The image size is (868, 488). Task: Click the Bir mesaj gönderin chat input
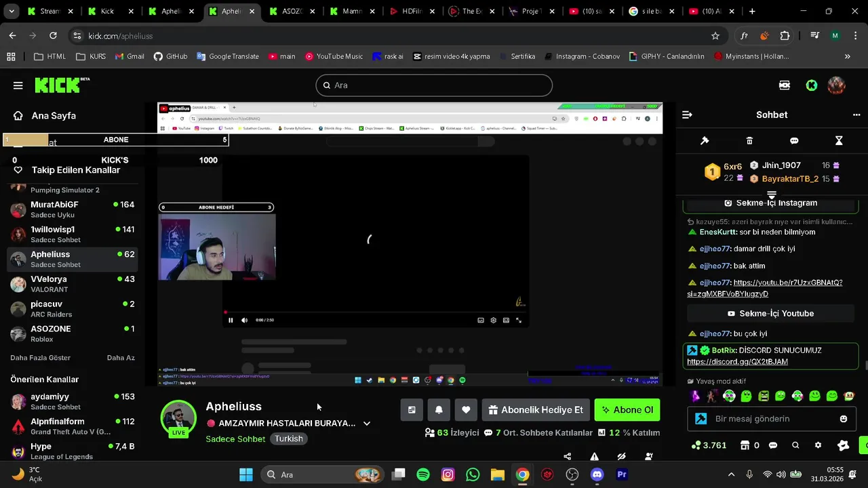(770, 419)
